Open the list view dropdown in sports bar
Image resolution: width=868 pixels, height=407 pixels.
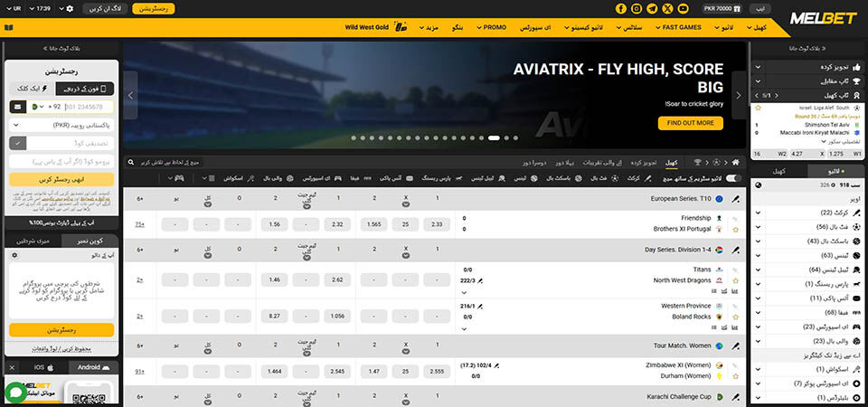click(208, 178)
